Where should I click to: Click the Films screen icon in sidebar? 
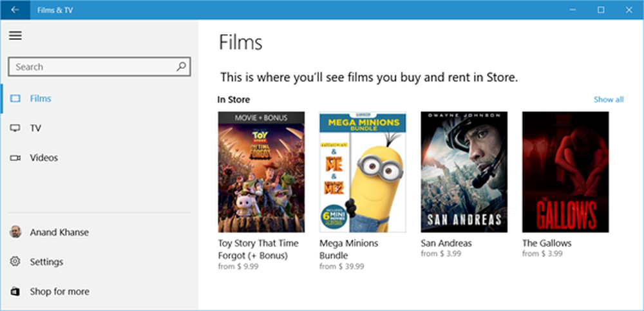pos(15,99)
